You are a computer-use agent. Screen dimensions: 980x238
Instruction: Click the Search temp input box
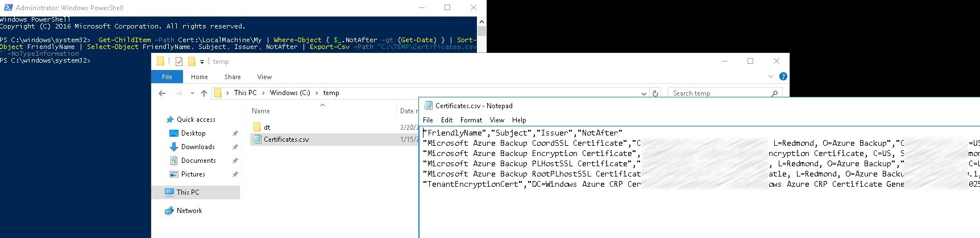pos(716,93)
